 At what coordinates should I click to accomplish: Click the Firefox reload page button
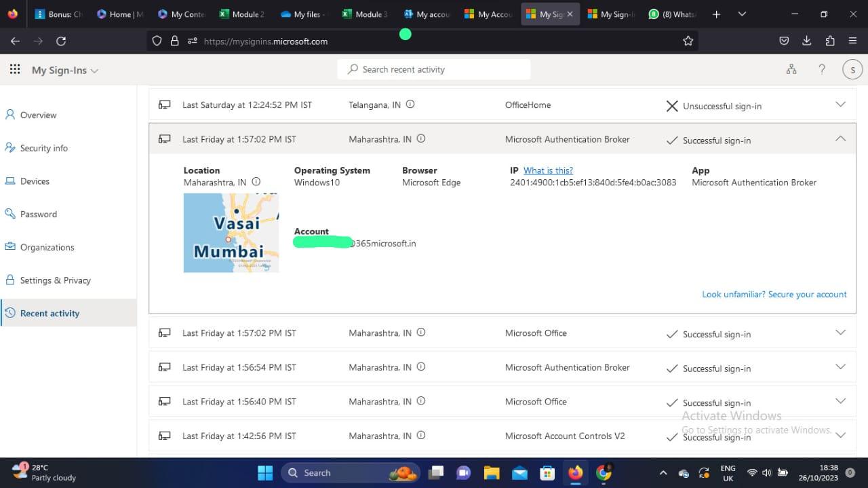click(61, 41)
